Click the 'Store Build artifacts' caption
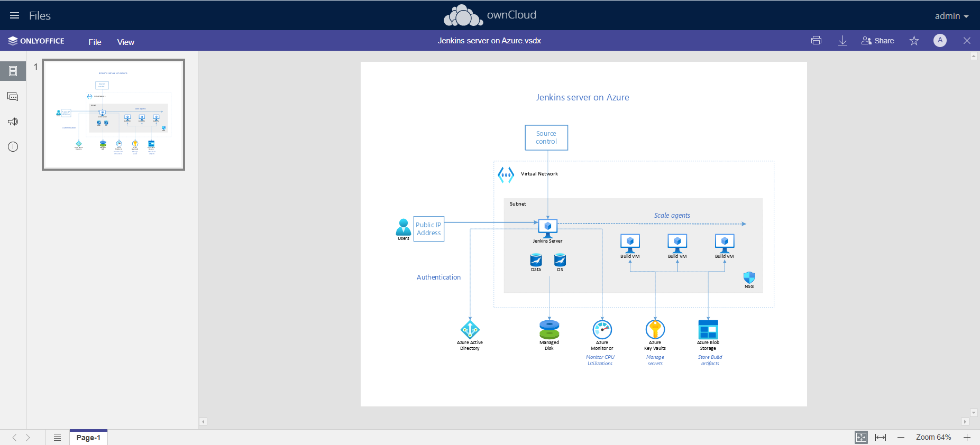 (710, 360)
